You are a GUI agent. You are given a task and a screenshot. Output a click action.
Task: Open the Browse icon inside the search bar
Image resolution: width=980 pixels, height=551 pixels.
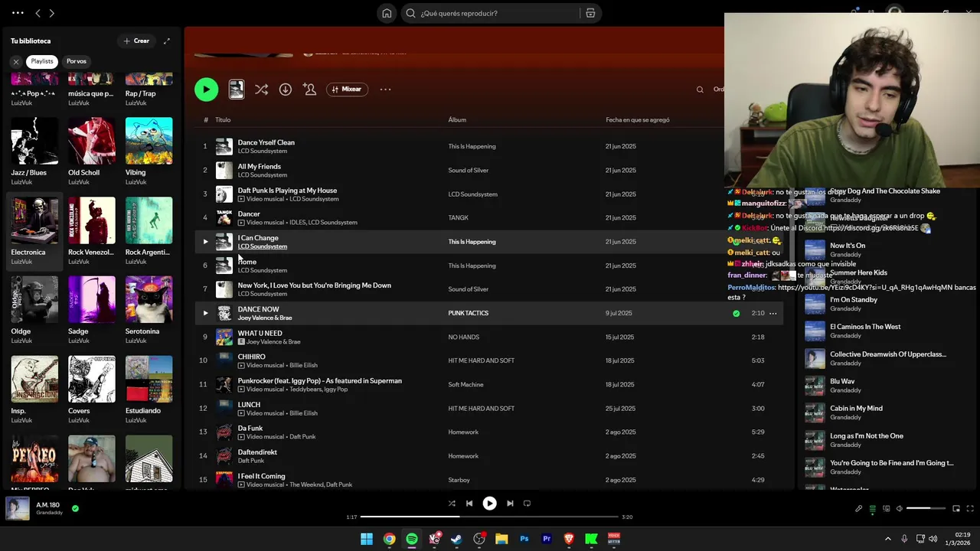click(x=590, y=13)
